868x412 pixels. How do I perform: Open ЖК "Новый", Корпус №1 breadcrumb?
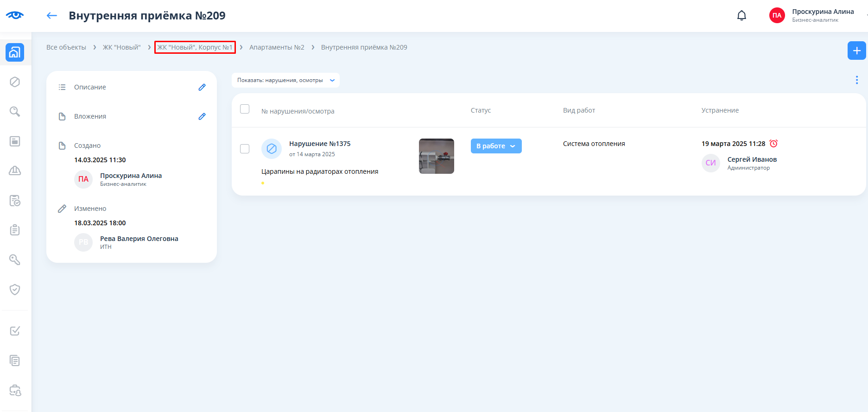(x=195, y=47)
